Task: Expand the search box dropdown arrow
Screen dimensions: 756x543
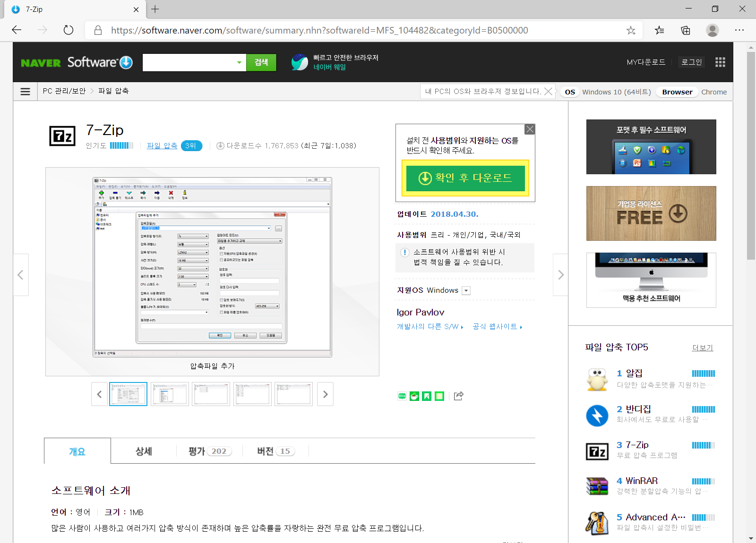Action: click(239, 62)
